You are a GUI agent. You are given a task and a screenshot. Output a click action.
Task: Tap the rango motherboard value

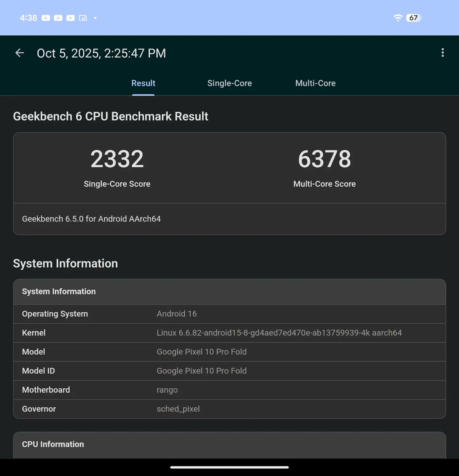(167, 390)
